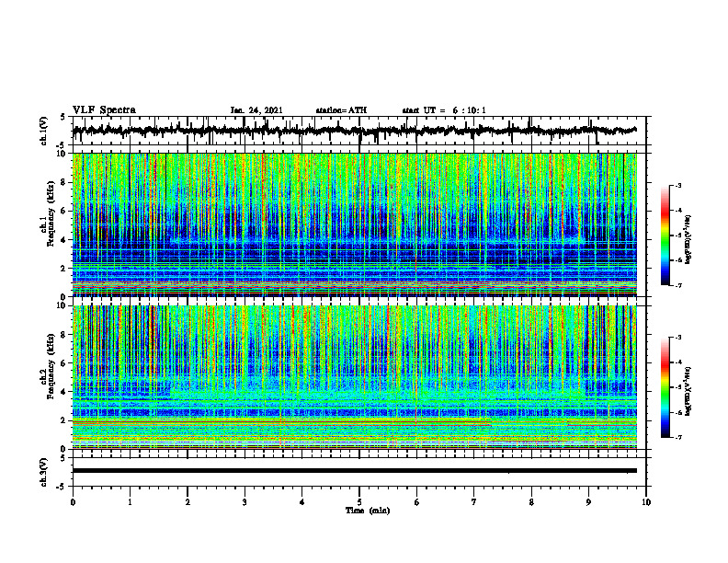Screen dimensions: 728x563
Task: Click the "VLF Spectra" plot title
Action: (104, 110)
